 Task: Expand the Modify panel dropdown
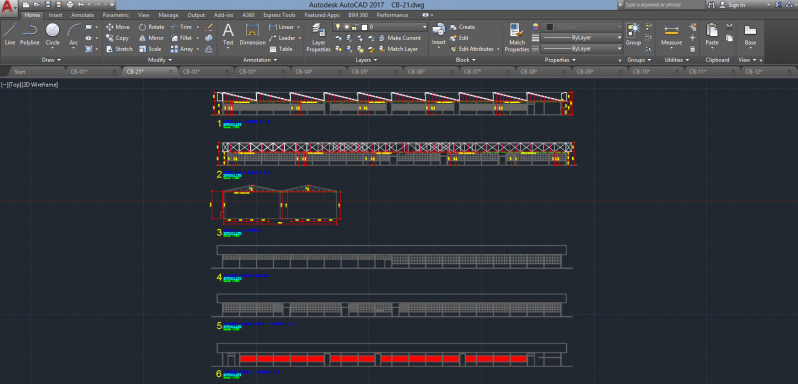(x=160, y=60)
